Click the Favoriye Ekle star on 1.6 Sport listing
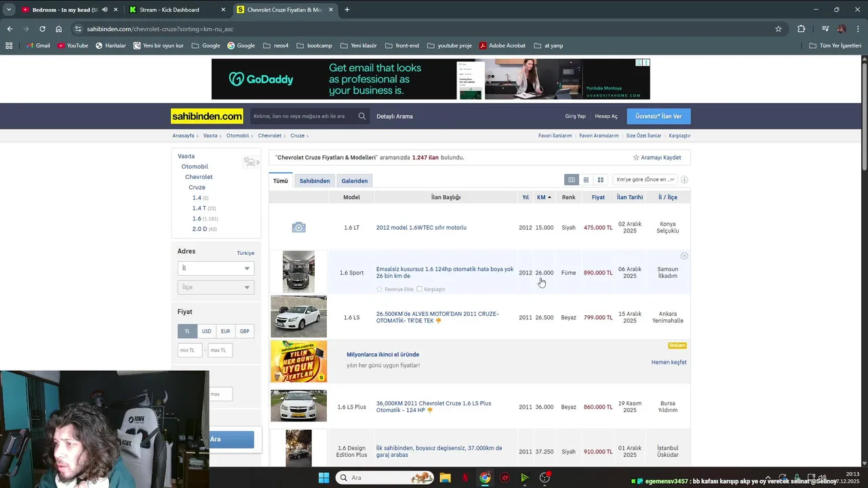Image resolution: width=868 pixels, height=488 pixels. [x=379, y=289]
